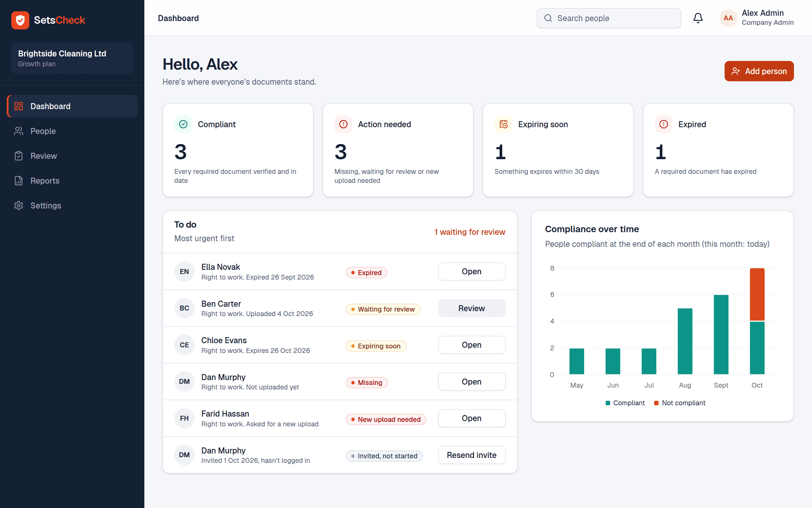Click the Expired card alert icon
The image size is (812, 508).
(664, 124)
